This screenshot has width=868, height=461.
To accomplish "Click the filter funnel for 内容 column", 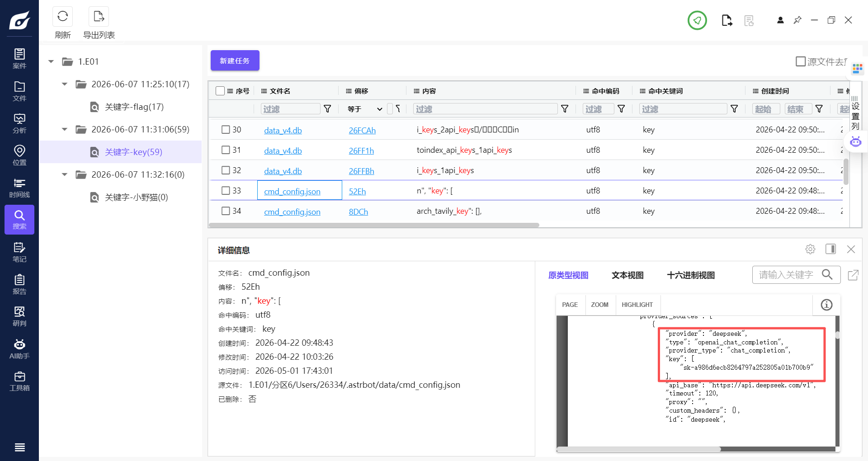I will (x=565, y=109).
